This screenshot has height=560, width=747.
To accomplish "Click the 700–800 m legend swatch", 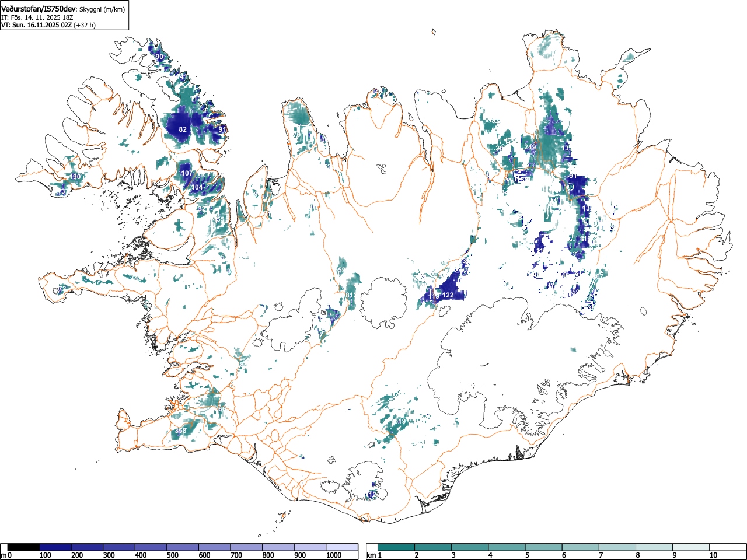I will pyautogui.click(x=246, y=547).
